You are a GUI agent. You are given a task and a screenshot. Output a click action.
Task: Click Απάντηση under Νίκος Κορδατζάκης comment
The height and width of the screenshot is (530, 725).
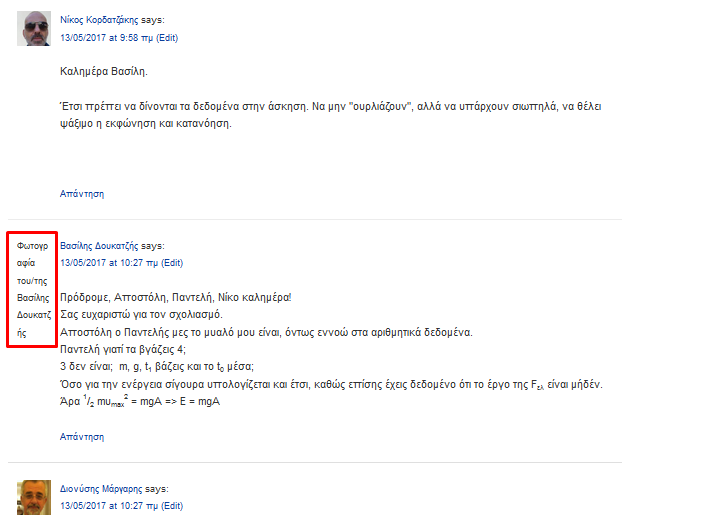pyautogui.click(x=82, y=194)
